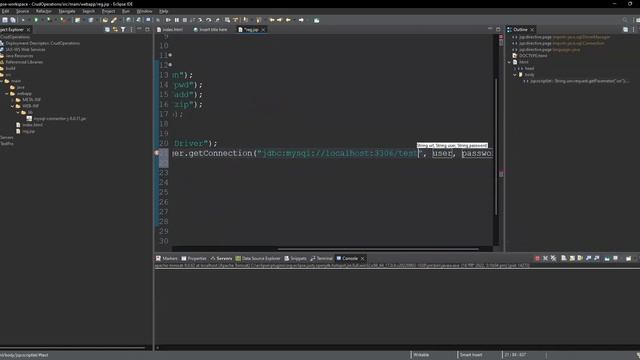Select the JAX-WS Web Services item
The height and width of the screenshot is (360, 640).
[23, 49]
